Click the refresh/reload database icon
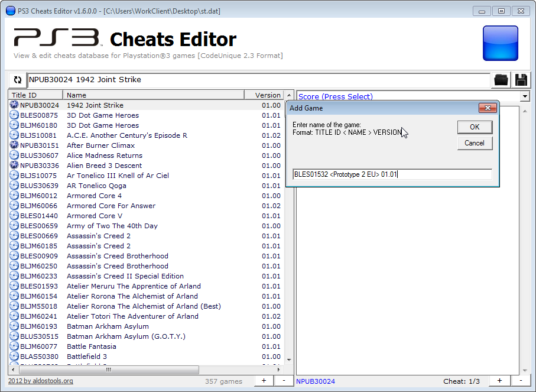Screen dimensions: 536x392 (x=17, y=80)
